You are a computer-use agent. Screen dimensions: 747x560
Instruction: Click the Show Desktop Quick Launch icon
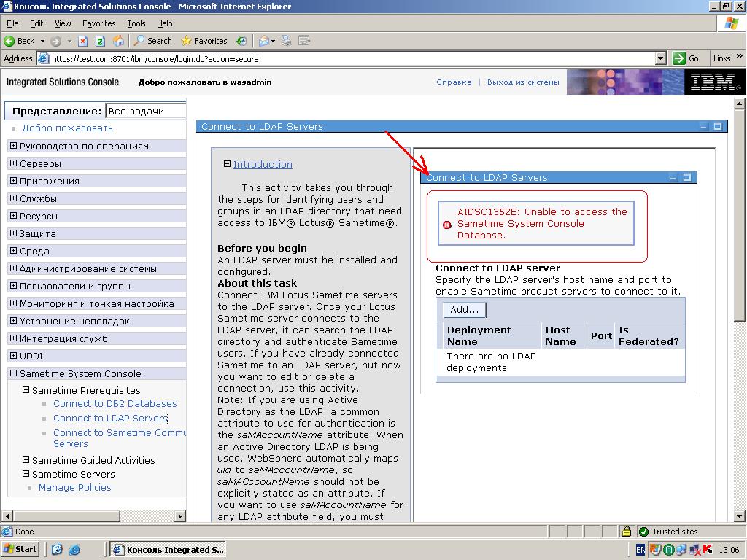point(57,550)
